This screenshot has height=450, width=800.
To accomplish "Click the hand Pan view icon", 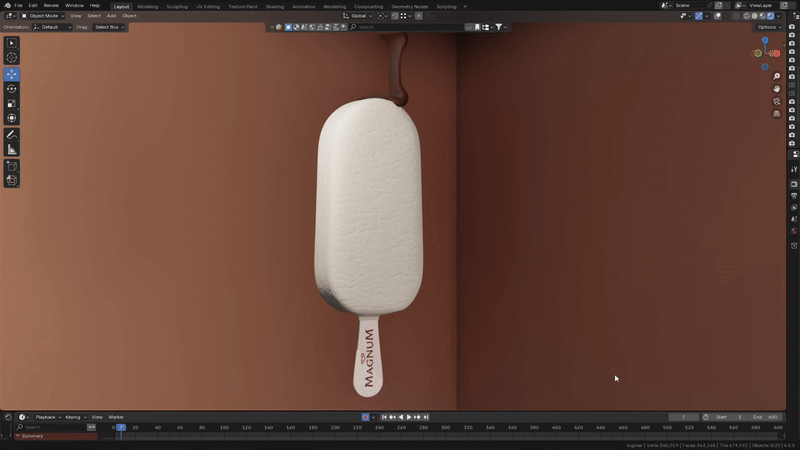I will (777, 89).
